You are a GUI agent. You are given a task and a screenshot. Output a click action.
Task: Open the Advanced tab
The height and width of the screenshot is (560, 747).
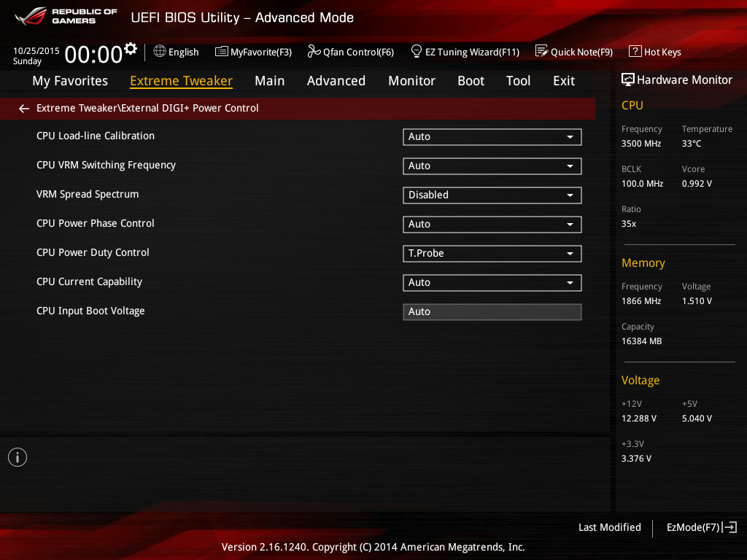pos(336,81)
